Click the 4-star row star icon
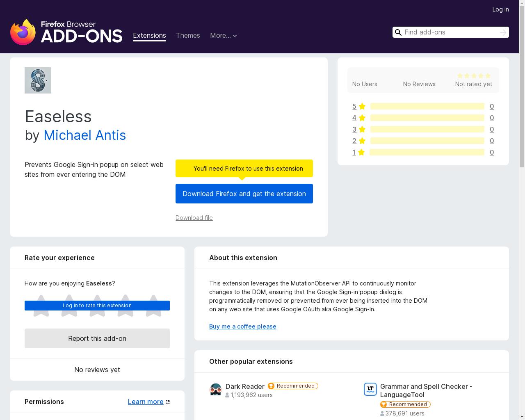525x420 pixels. point(362,118)
